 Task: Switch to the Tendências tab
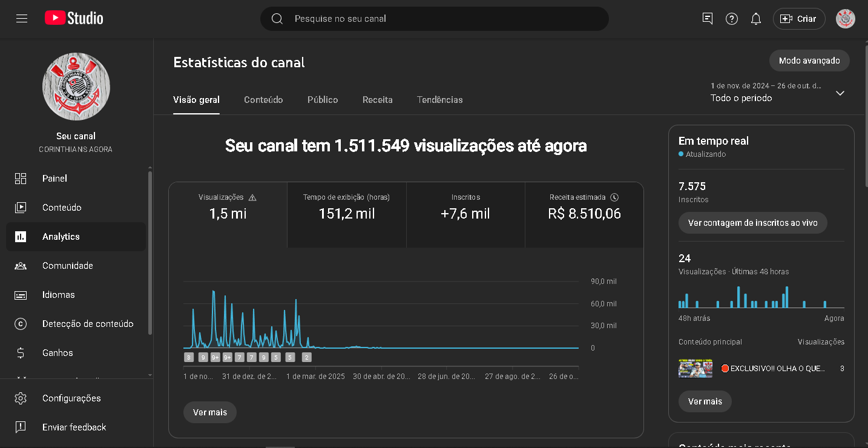440,100
